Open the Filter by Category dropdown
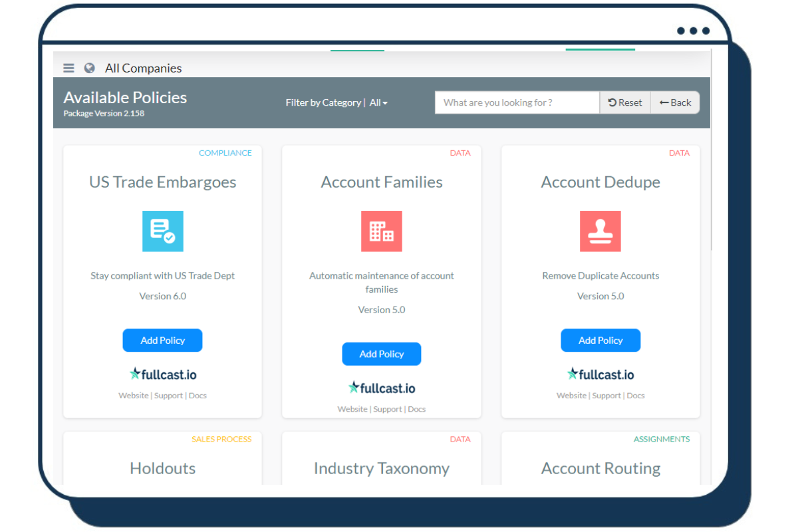This screenshot has height=532, width=798. click(x=325, y=102)
